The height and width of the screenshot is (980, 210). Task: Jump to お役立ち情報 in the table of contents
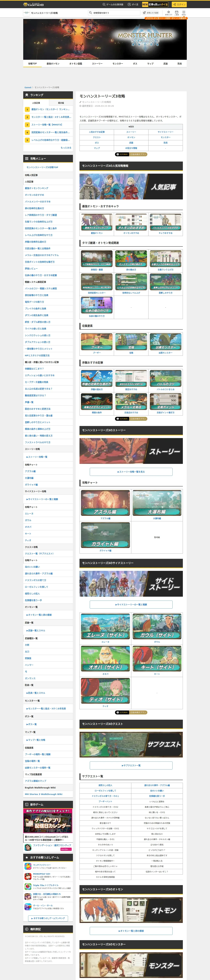point(131,148)
